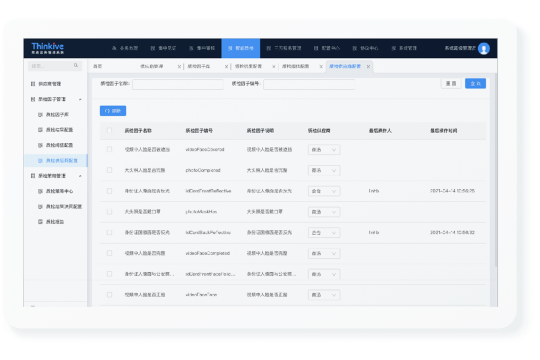Toggle the select-all checkbox in table header
The width and height of the screenshot is (540, 360).
click(109, 131)
